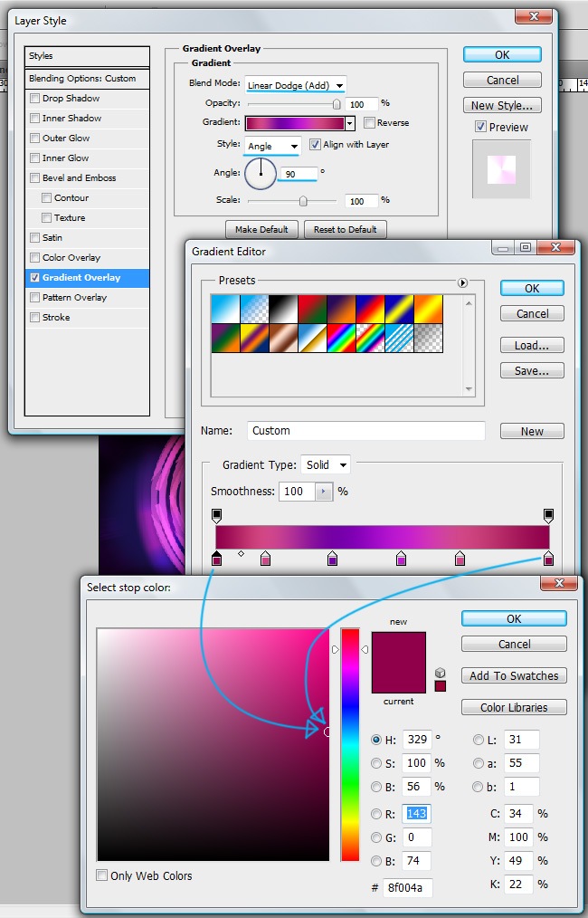The image size is (588, 918).
Task: Uncheck the Gradient Overlay checkbox
Action: (34, 278)
